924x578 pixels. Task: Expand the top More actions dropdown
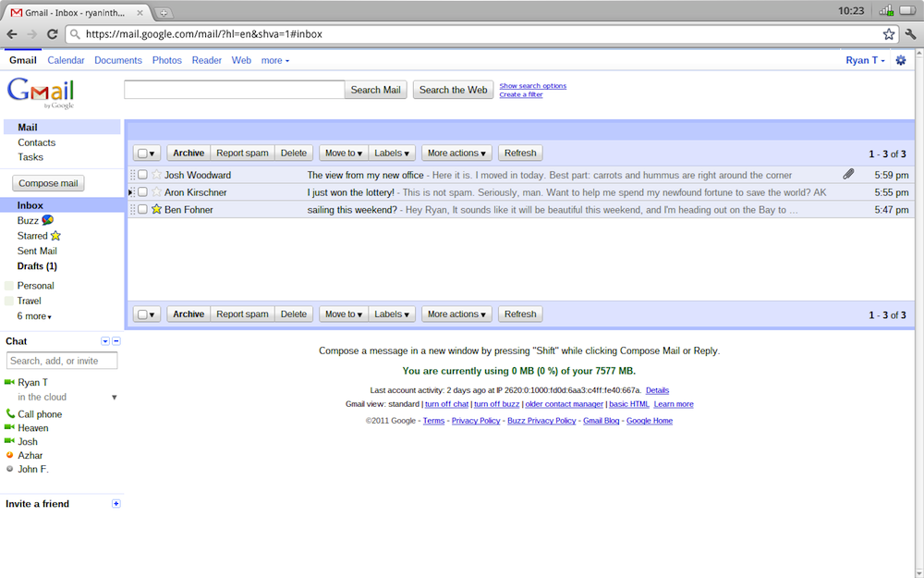click(456, 154)
